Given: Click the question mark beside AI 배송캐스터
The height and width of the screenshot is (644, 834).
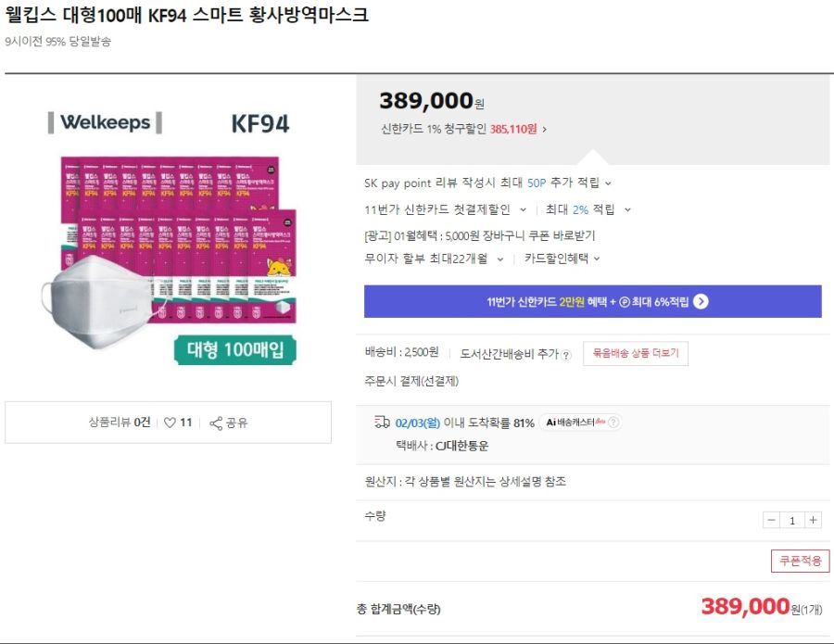Looking at the screenshot, I should [614, 422].
